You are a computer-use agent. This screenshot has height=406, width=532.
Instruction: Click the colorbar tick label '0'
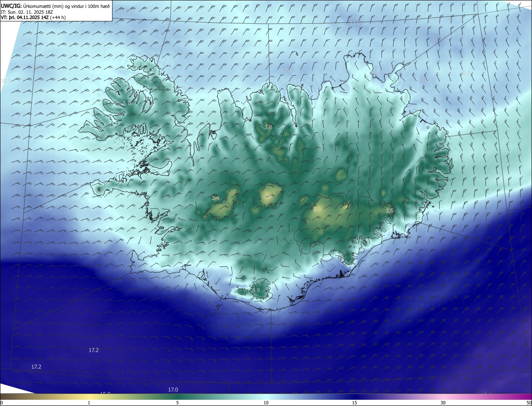tap(2, 403)
